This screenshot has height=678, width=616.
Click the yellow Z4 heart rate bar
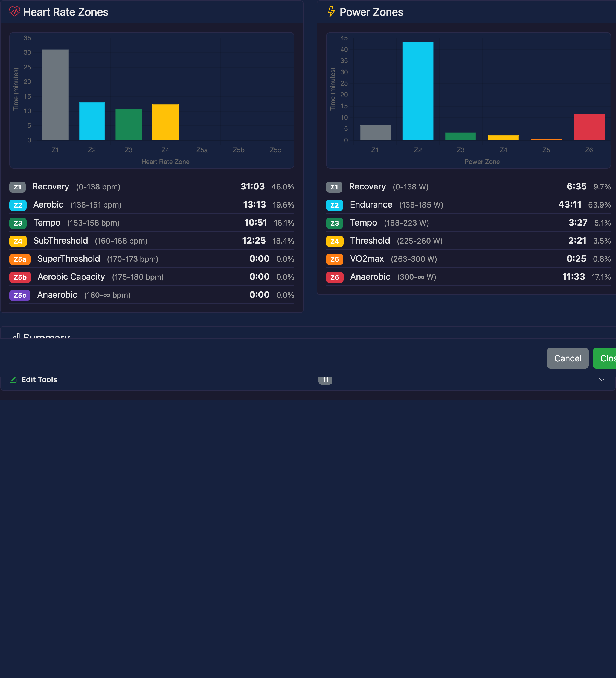click(x=165, y=122)
